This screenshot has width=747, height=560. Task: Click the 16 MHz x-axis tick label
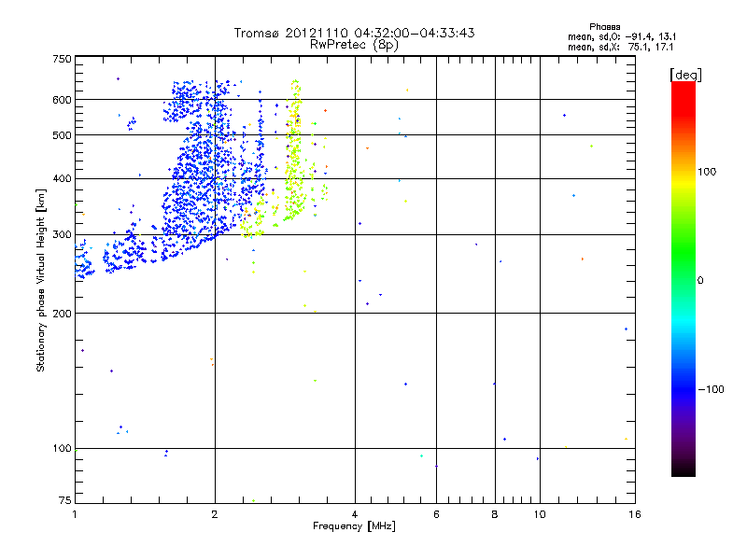(x=635, y=514)
